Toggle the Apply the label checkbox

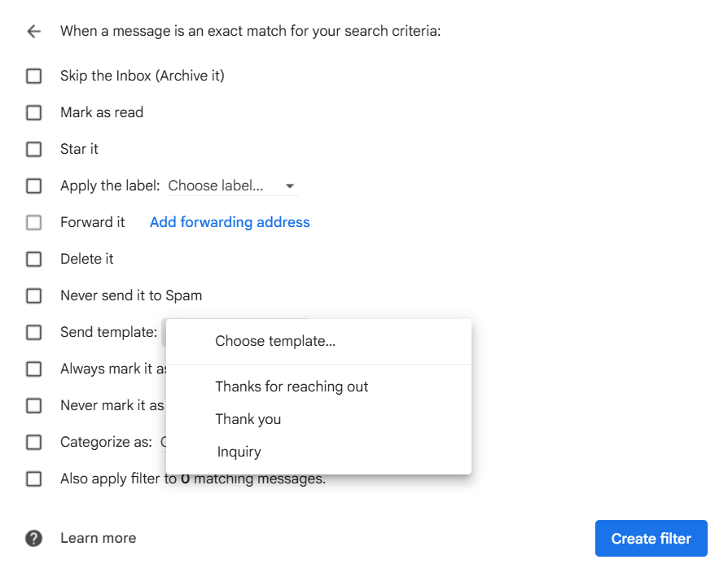tap(33, 186)
